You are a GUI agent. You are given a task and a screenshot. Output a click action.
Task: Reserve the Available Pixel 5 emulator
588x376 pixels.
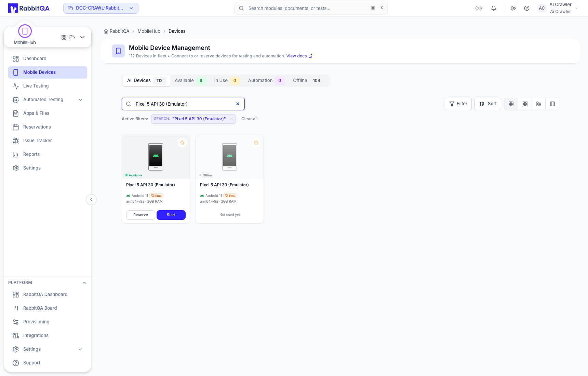coord(141,215)
